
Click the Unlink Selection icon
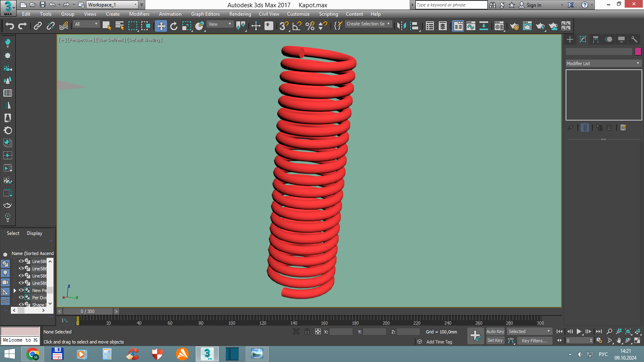coord(50,26)
